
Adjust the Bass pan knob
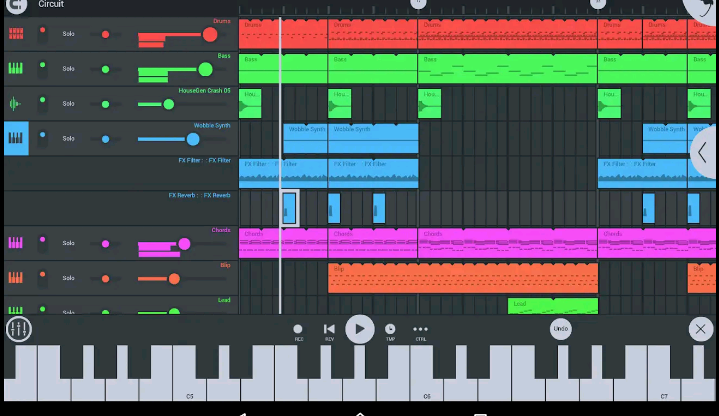105,69
